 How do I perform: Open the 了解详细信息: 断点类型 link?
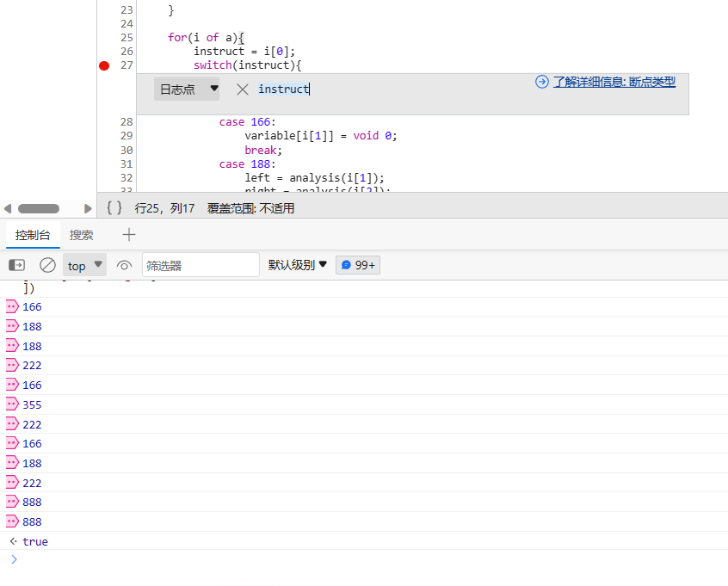point(614,82)
